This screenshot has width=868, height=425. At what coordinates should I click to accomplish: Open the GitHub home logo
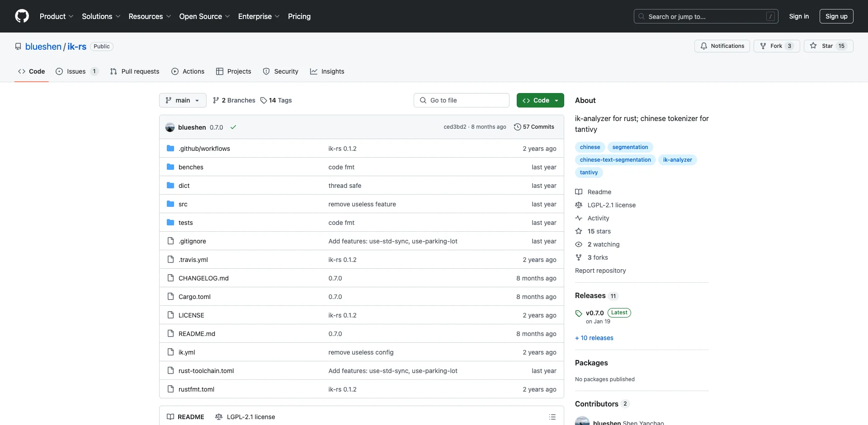point(22,16)
